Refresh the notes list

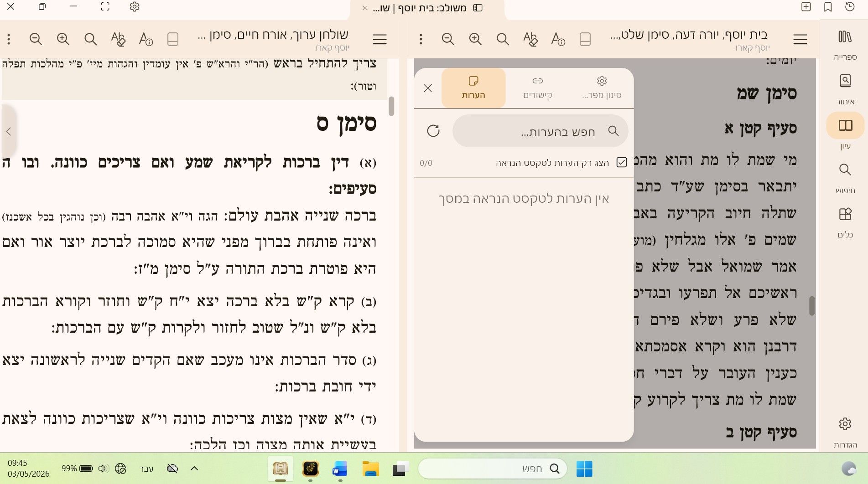[x=433, y=131]
